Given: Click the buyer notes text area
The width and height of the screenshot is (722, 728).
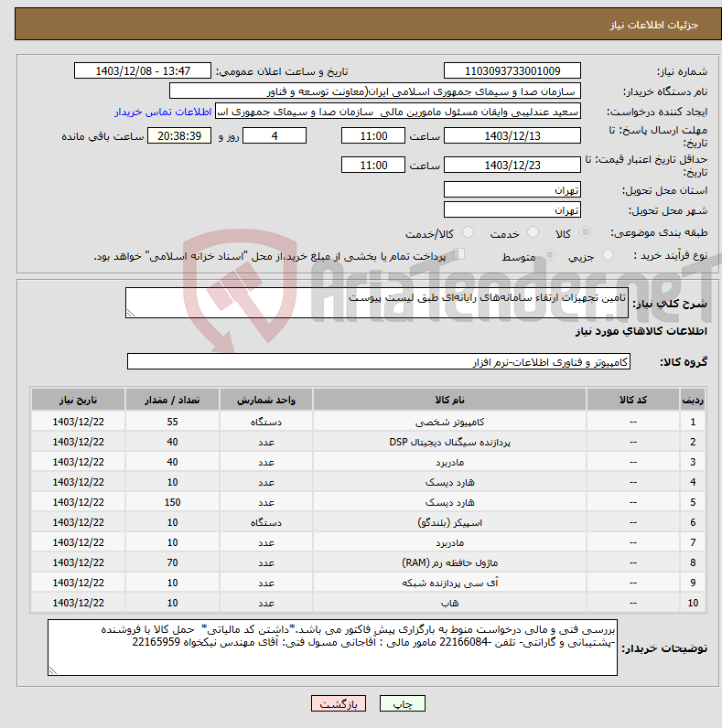Looking at the screenshot, I should pos(333,648).
